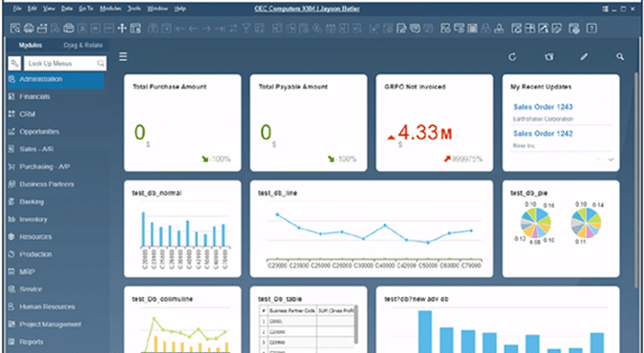The height and width of the screenshot is (353, 644).
Task: Click the dashboard magnifier search icon
Action: click(x=620, y=57)
